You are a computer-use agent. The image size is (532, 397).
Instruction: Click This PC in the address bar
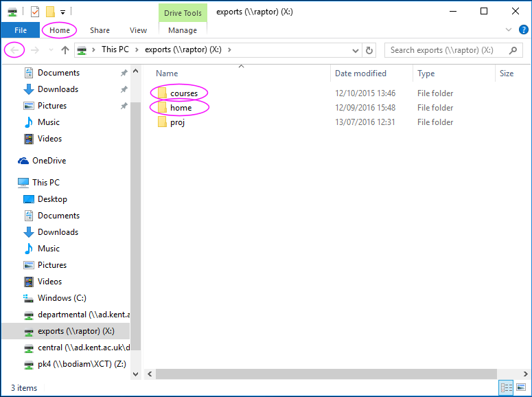pyautogui.click(x=115, y=49)
